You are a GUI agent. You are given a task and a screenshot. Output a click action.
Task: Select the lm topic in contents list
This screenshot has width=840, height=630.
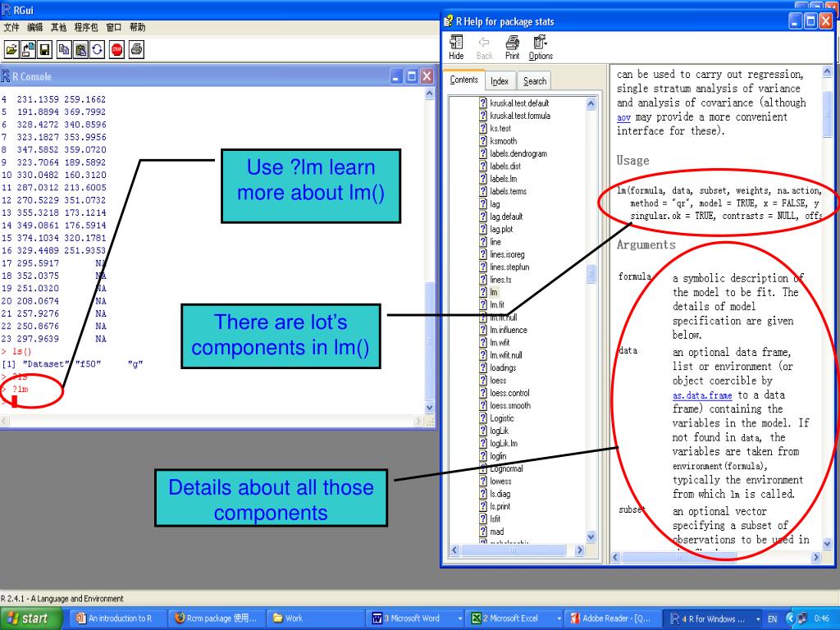pyautogui.click(x=493, y=292)
